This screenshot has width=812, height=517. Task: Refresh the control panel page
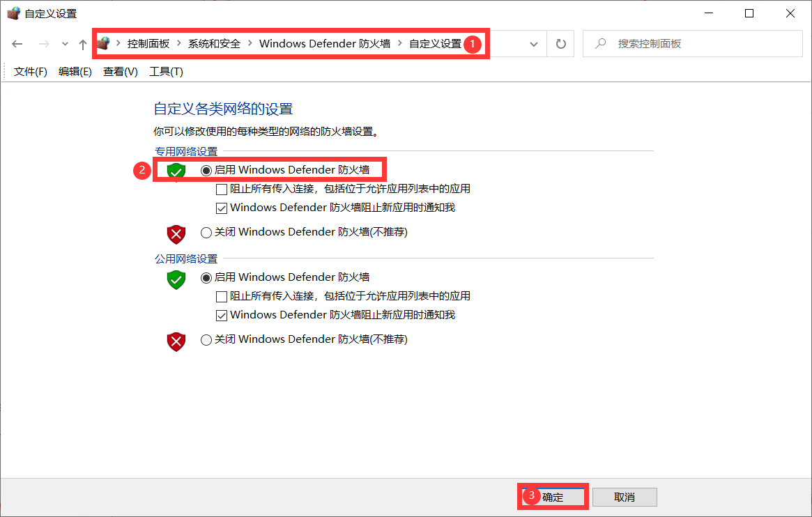(x=561, y=44)
